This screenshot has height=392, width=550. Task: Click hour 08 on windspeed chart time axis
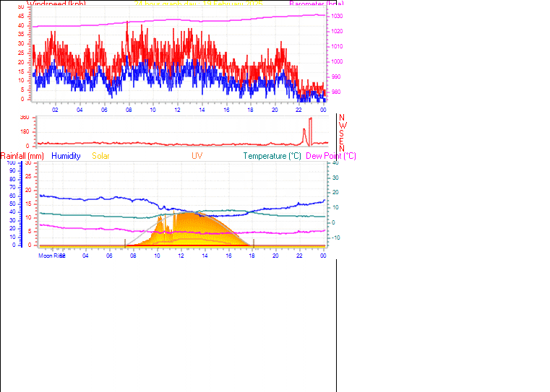(129, 110)
